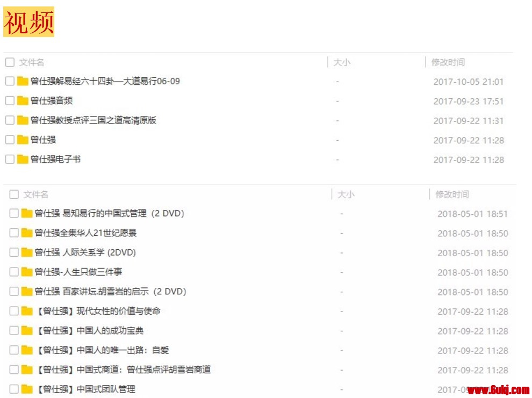Screen dimensions: 532x398
Task: Click folder icon of 曾仕强全集华人21世纪愿景
Action: pos(26,233)
